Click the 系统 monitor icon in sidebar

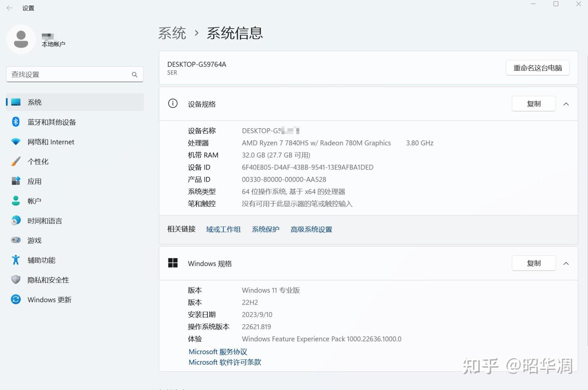coord(16,102)
